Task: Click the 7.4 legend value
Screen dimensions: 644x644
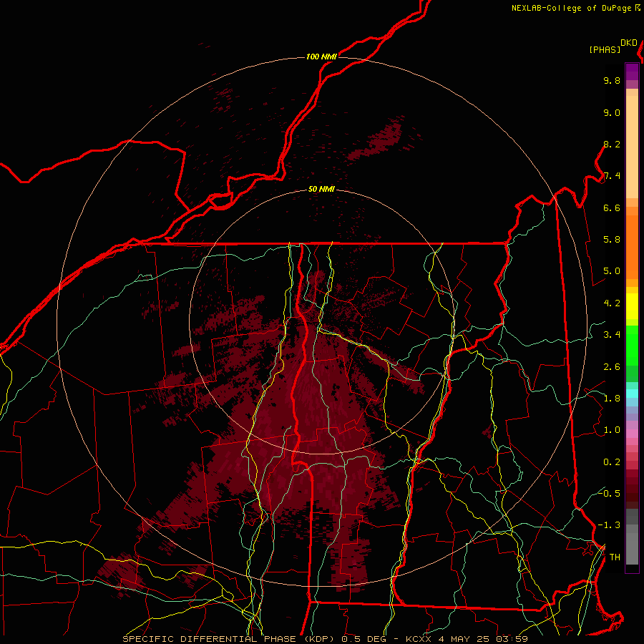Action: pyautogui.click(x=612, y=176)
